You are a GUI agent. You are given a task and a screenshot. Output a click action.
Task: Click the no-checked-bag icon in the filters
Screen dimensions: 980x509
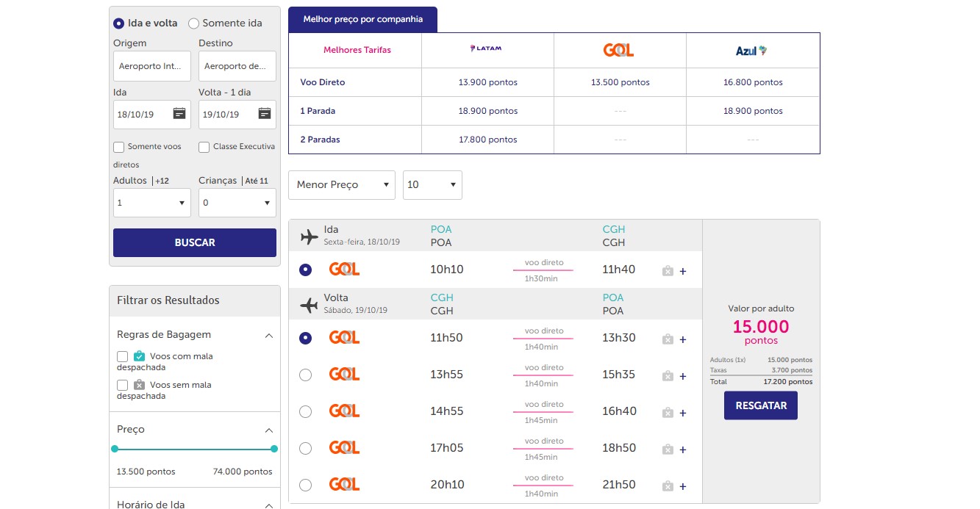coord(139,384)
